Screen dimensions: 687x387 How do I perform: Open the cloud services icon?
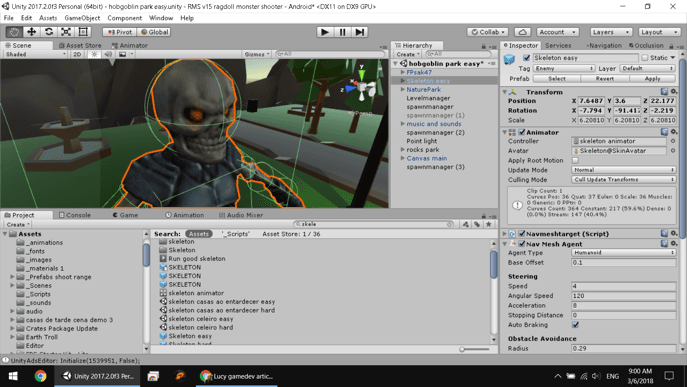522,32
